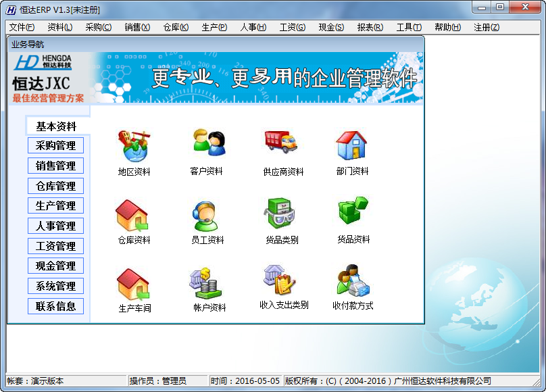The height and width of the screenshot is (392, 546).
Task: Close the 恒达ERP window
Action: [525, 7]
